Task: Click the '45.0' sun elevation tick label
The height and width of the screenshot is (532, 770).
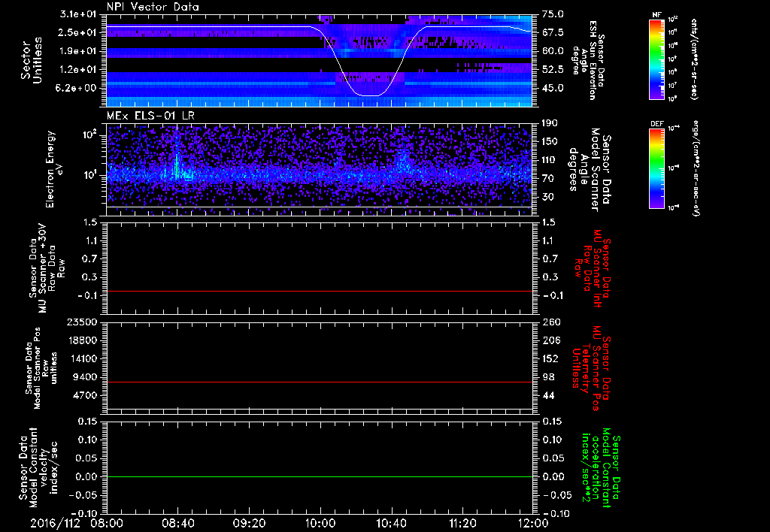Action: (x=553, y=89)
